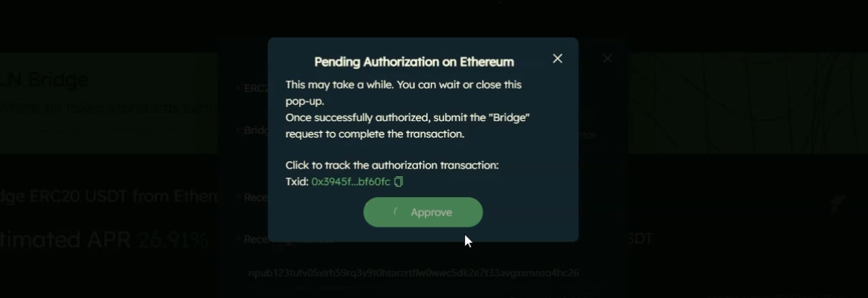Image resolution: width=868 pixels, height=298 pixels.
Task: Click the 'Pending Authorization on Ethereum' title
Action: [414, 62]
